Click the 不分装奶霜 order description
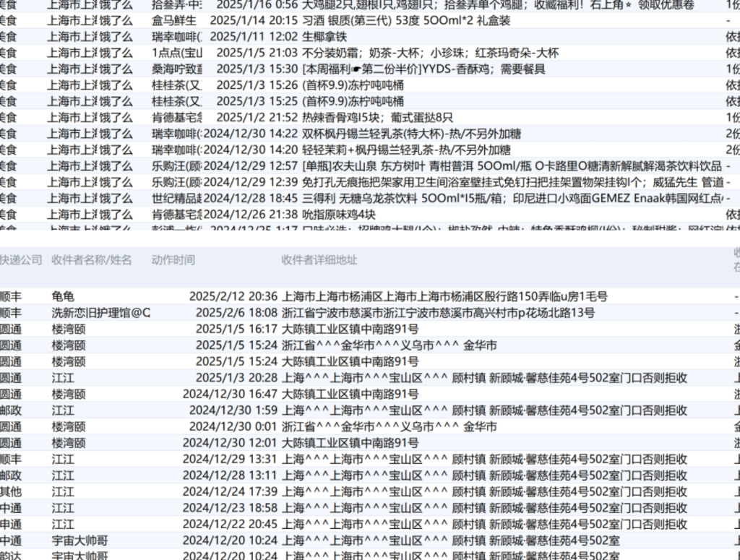 coord(431,53)
